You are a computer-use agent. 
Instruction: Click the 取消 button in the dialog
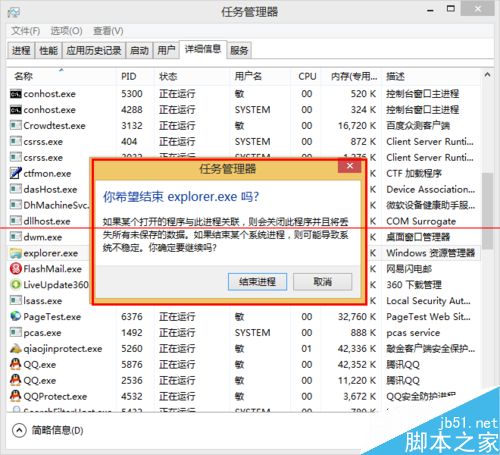[x=322, y=282]
